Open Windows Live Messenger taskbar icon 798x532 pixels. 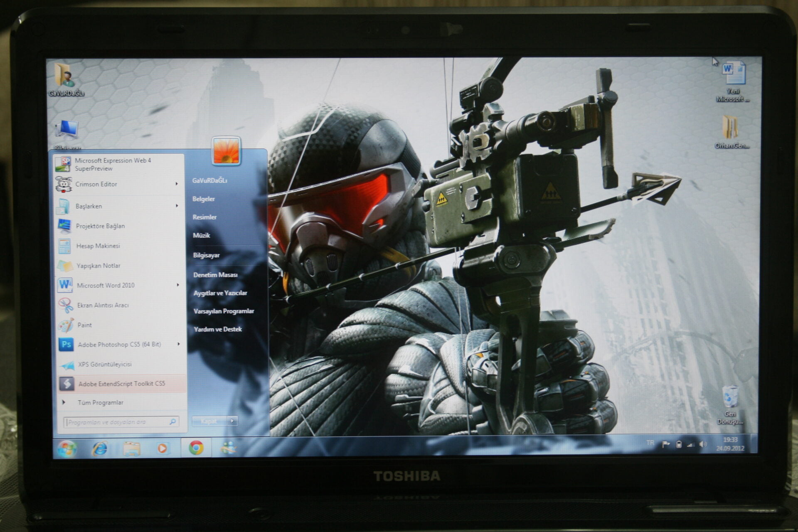(228, 448)
